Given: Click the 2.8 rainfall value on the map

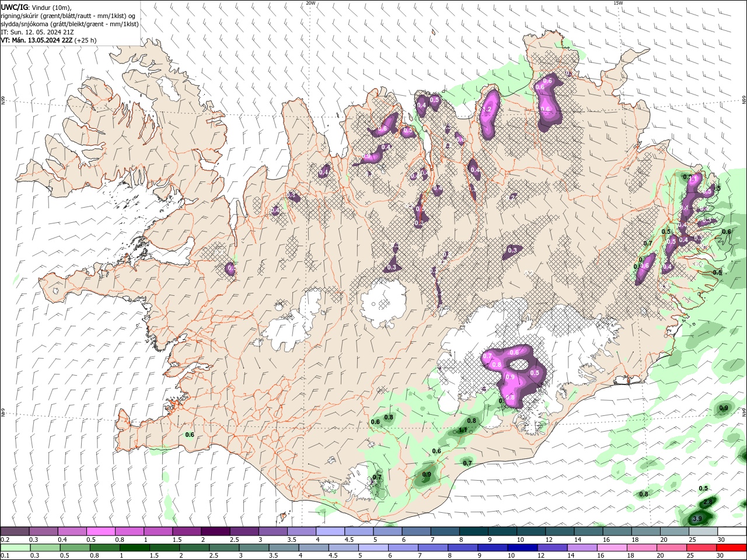Looking at the screenshot, I should pyautogui.click(x=708, y=502).
